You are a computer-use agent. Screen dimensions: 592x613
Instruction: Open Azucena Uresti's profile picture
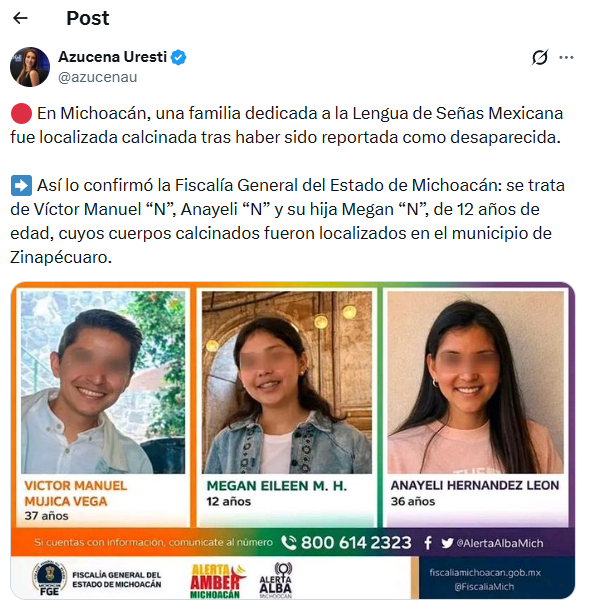click(x=30, y=67)
